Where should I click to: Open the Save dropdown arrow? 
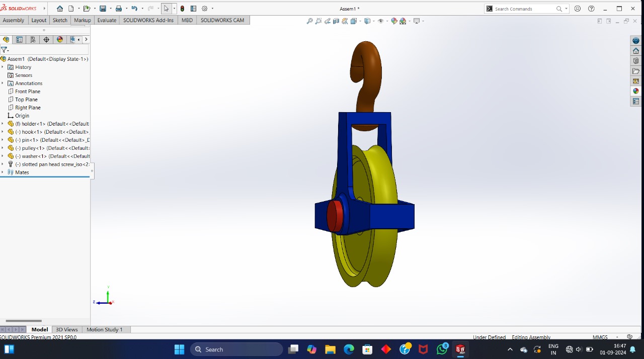point(110,9)
